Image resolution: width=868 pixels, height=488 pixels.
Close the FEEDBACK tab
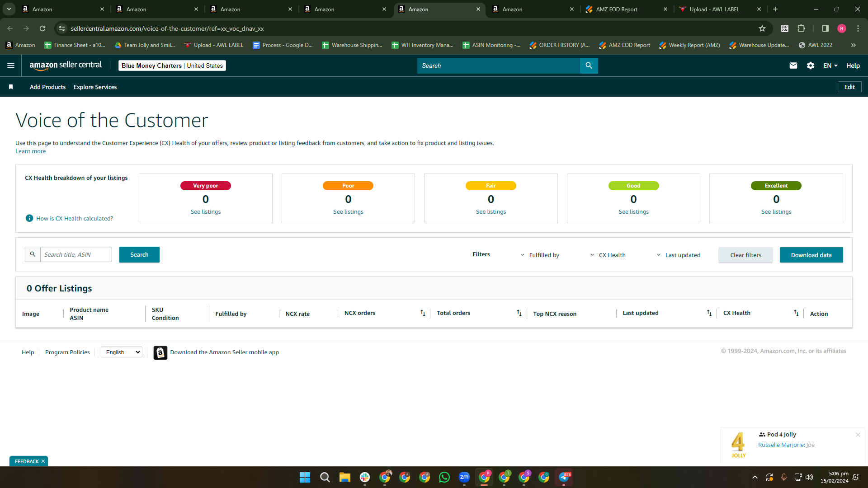[43, 461]
